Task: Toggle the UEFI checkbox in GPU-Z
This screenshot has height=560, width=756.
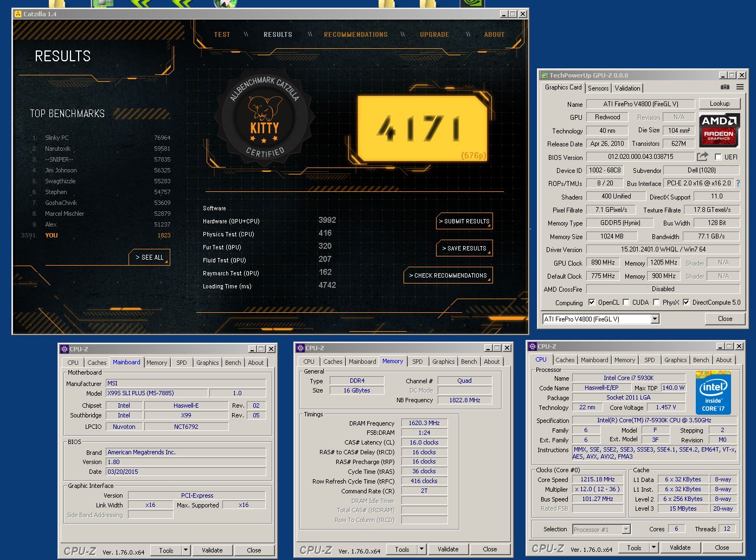Action: (718, 157)
